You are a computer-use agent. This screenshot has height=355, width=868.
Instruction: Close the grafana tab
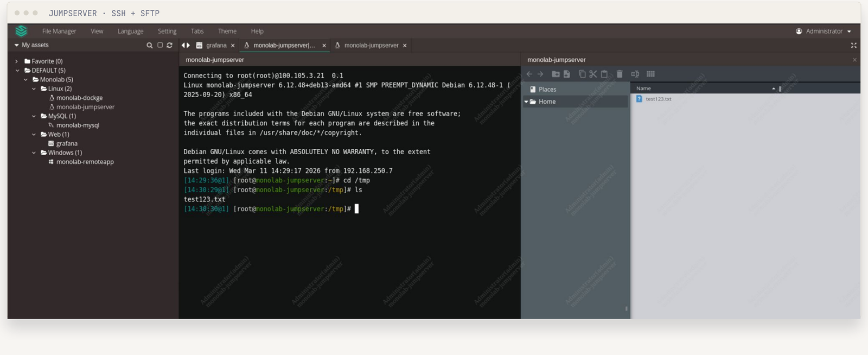coord(233,46)
